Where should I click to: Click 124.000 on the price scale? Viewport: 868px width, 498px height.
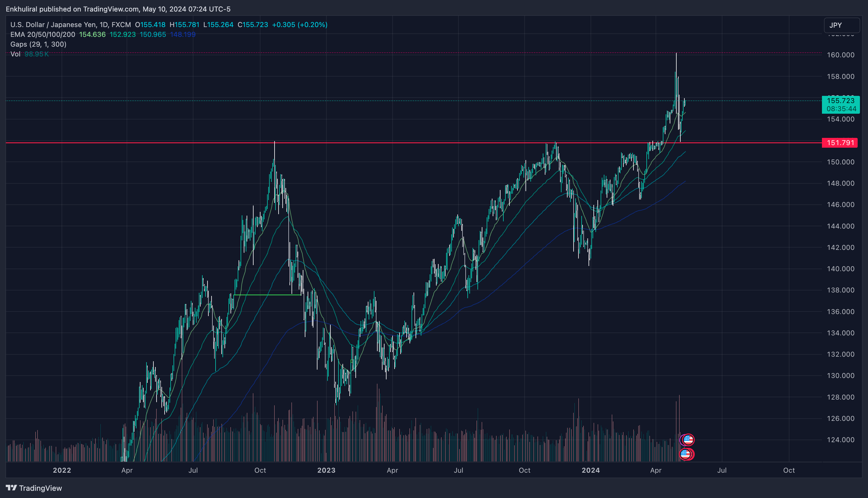(840, 440)
